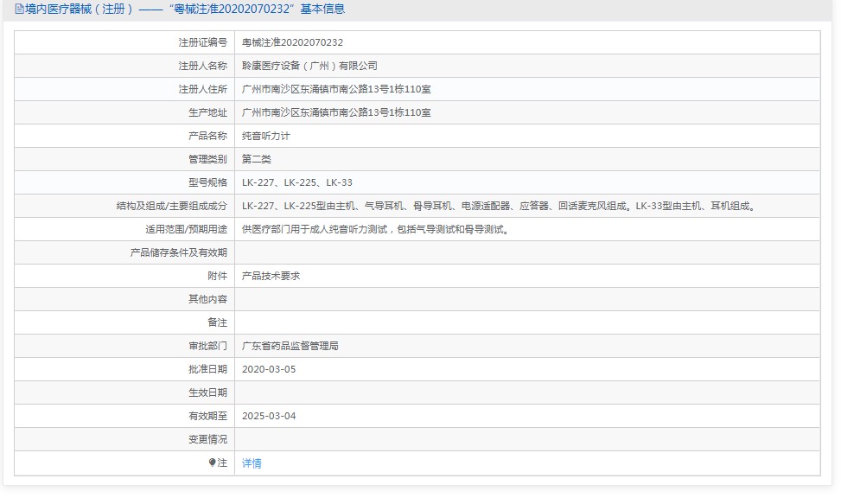Click the 批准日期 label

[x=207, y=369]
